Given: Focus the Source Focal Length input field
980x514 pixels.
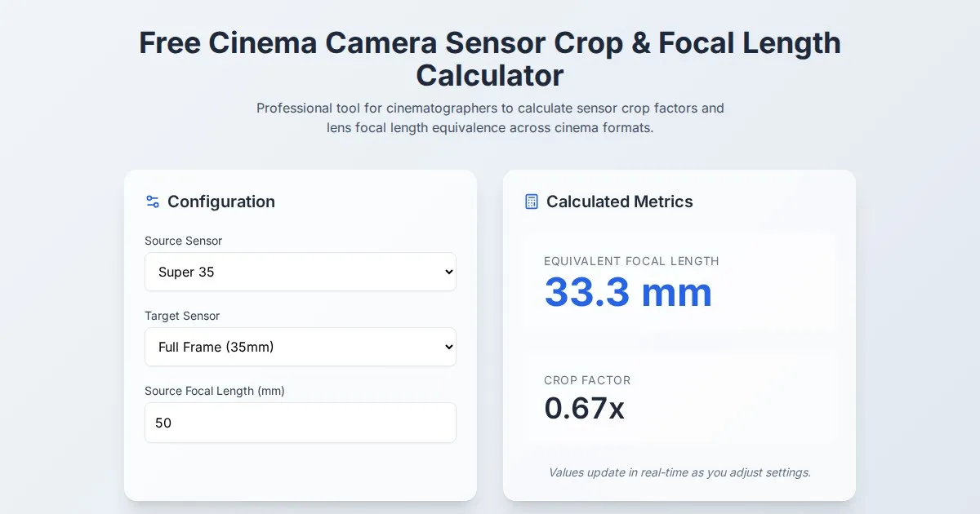Looking at the screenshot, I should tap(300, 423).
